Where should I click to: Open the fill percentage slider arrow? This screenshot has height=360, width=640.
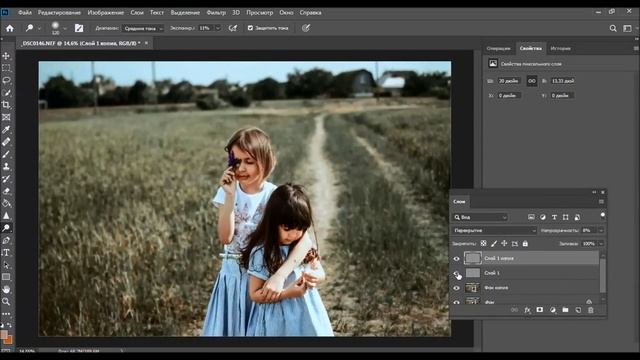(x=601, y=244)
